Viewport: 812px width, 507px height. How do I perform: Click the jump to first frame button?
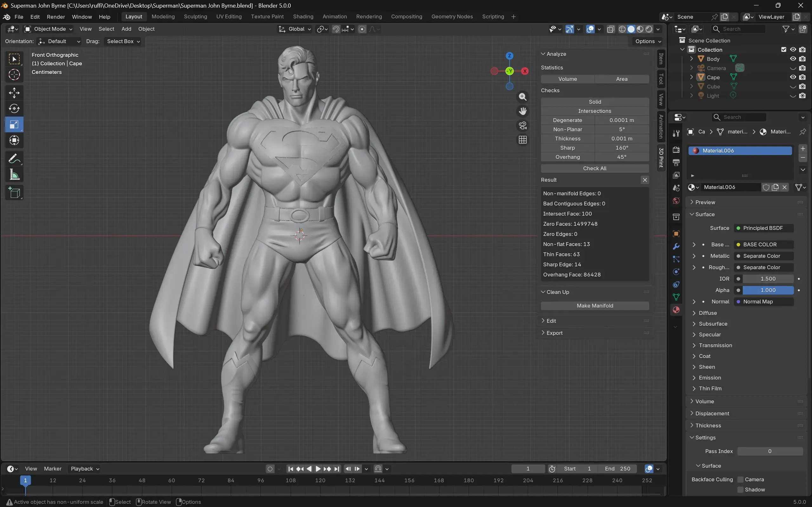(x=291, y=469)
